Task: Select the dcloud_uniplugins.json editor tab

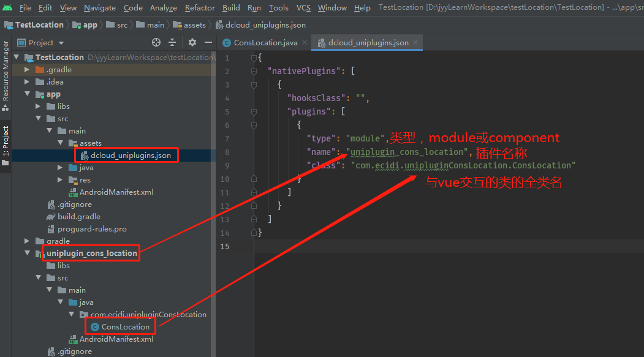Action: click(x=368, y=43)
